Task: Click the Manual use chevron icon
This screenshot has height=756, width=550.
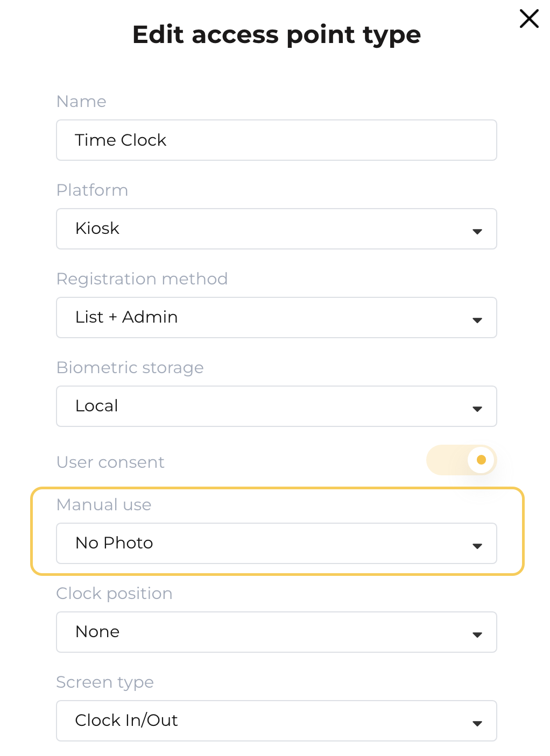Action: (x=477, y=546)
